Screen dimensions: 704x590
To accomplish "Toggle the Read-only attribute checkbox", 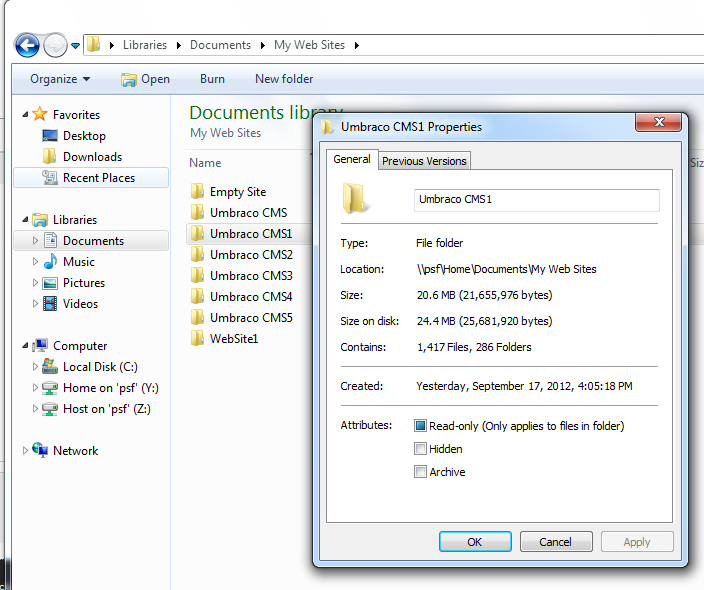I will coord(420,426).
